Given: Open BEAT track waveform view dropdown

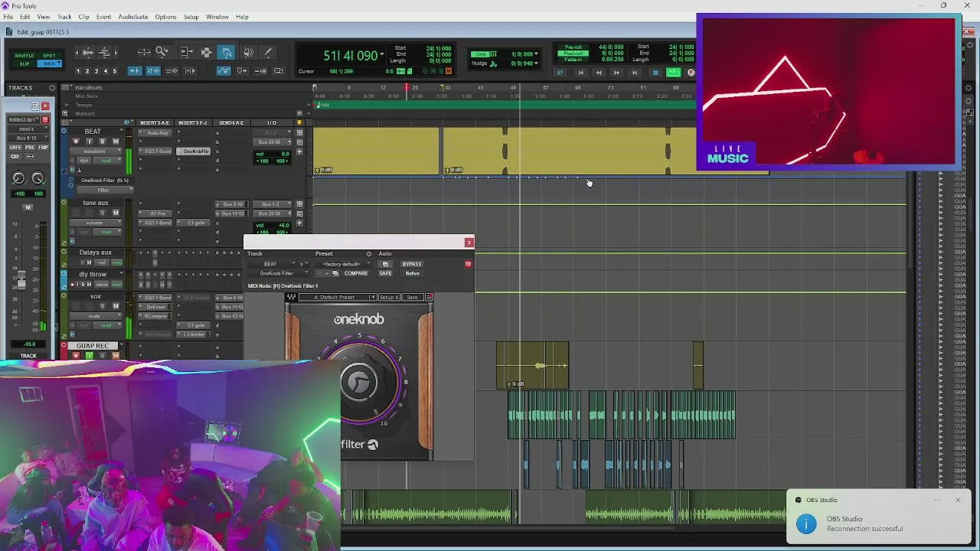Looking at the screenshot, I should (x=95, y=152).
